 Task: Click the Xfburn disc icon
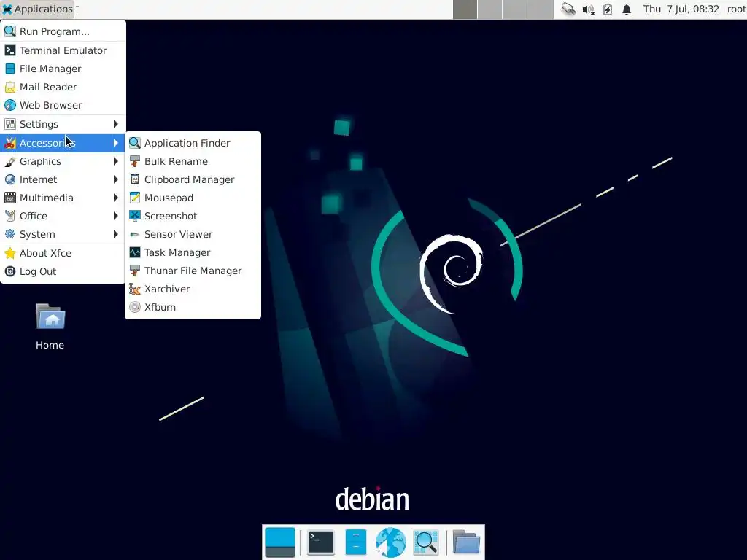[135, 307]
